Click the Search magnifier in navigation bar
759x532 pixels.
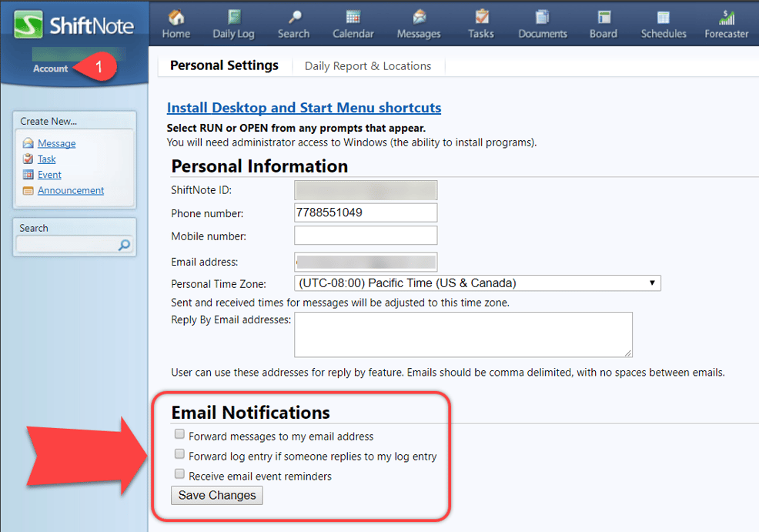(x=293, y=18)
